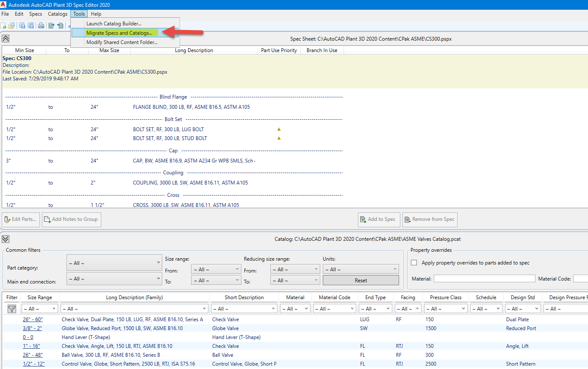The height and width of the screenshot is (369, 588).
Task: Open Pressure Class column filter dropdown
Action: click(x=446, y=309)
